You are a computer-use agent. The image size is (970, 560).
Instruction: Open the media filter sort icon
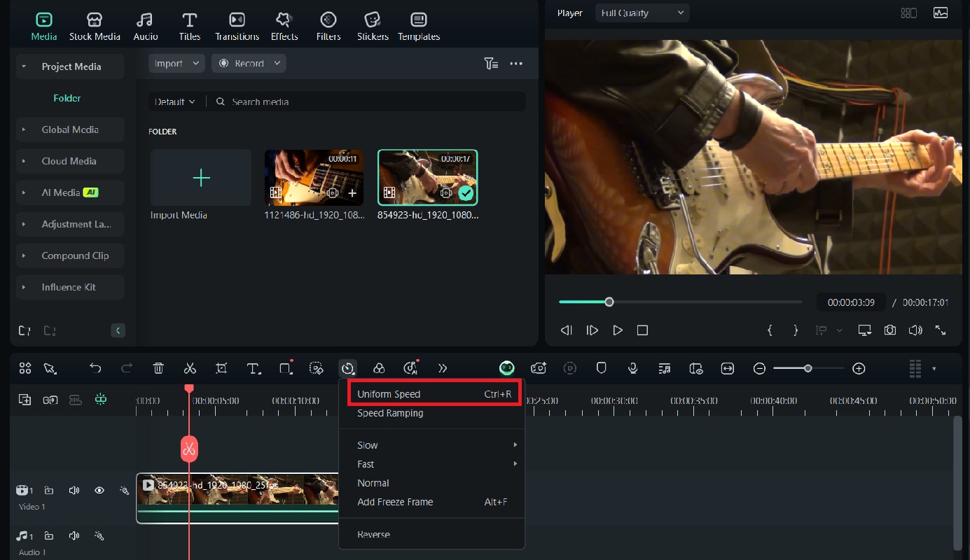(491, 64)
